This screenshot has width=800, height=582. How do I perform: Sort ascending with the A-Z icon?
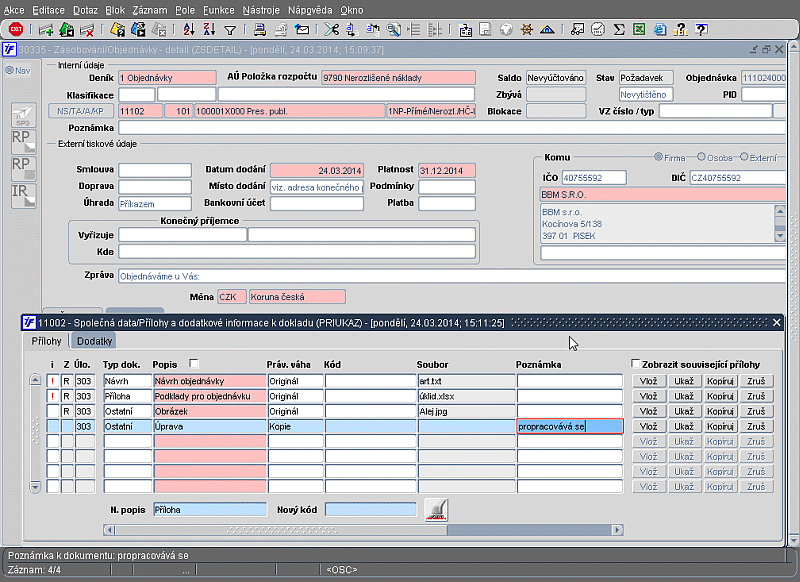tap(189, 29)
